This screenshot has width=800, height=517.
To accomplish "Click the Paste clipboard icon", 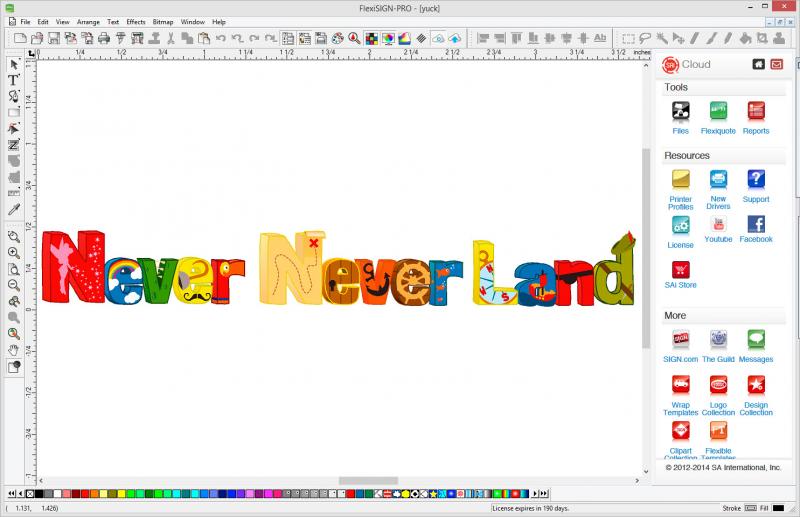I will click(204, 38).
